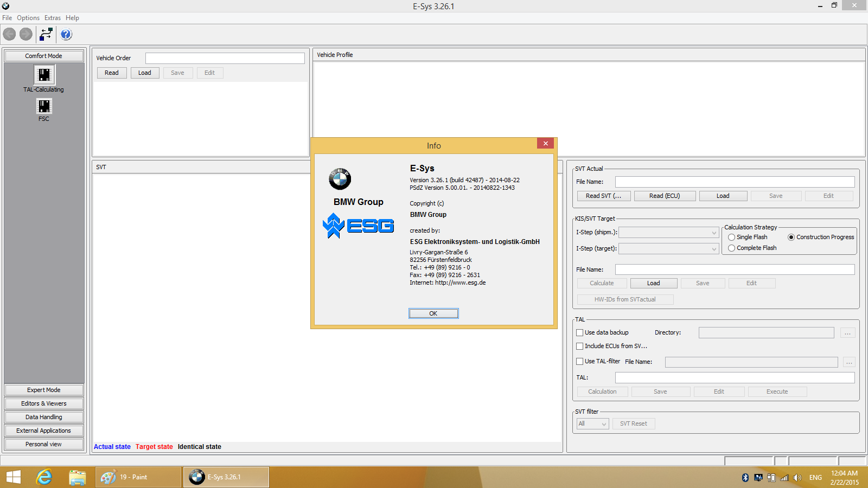This screenshot has width=868, height=488.
Task: Switch to Expert Mode panel
Action: point(44,390)
